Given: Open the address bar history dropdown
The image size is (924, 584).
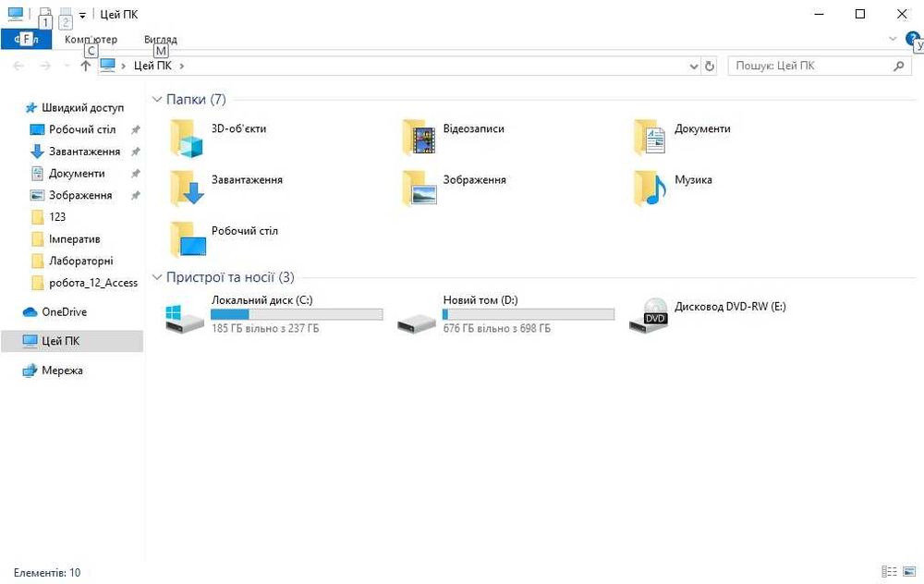Looking at the screenshot, I should coord(694,67).
